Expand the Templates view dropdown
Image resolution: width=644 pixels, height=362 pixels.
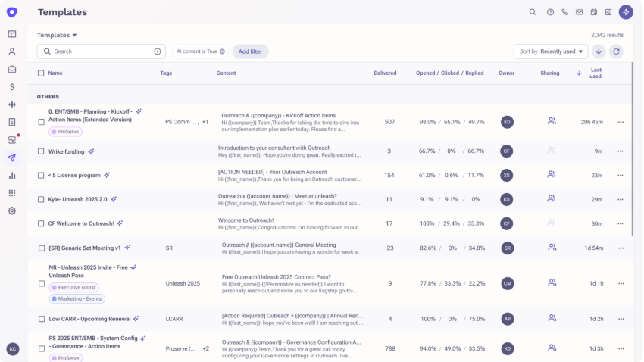[x=57, y=35]
